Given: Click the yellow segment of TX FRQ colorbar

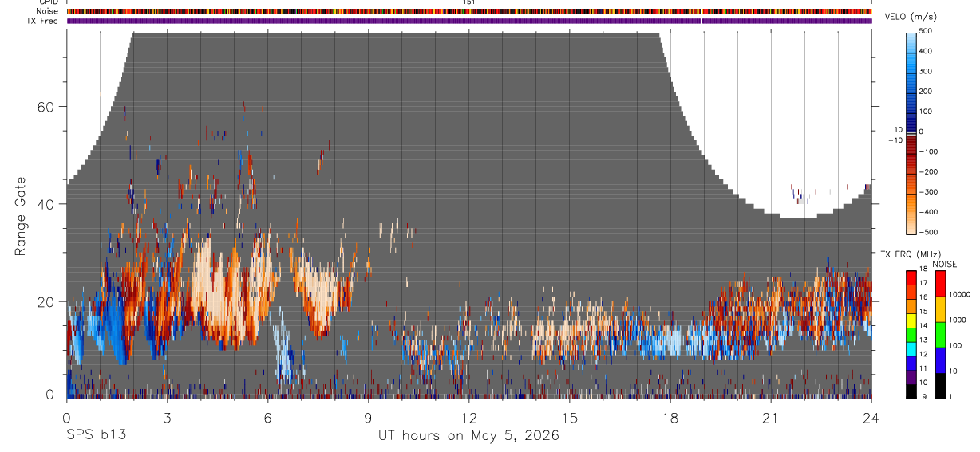Looking at the screenshot, I should click(x=911, y=319).
